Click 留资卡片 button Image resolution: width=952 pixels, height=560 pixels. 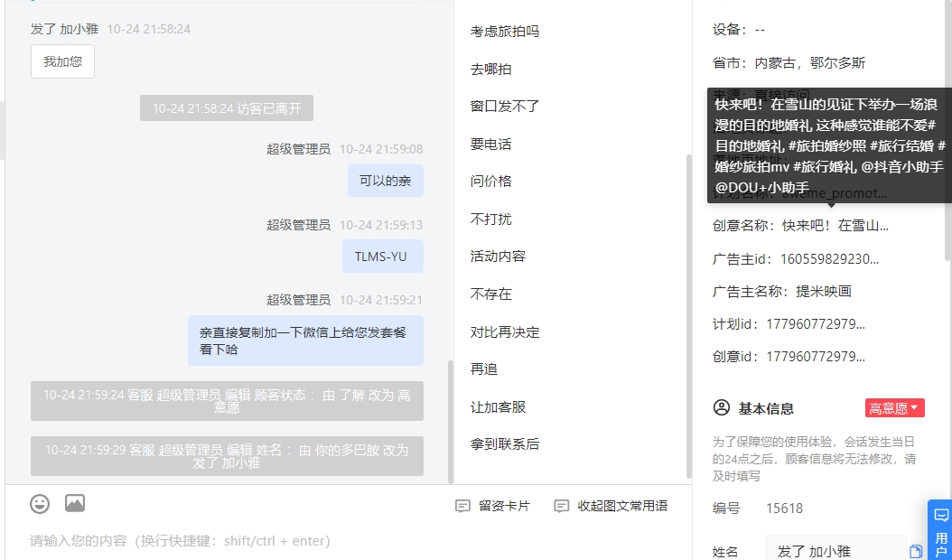tap(492, 506)
